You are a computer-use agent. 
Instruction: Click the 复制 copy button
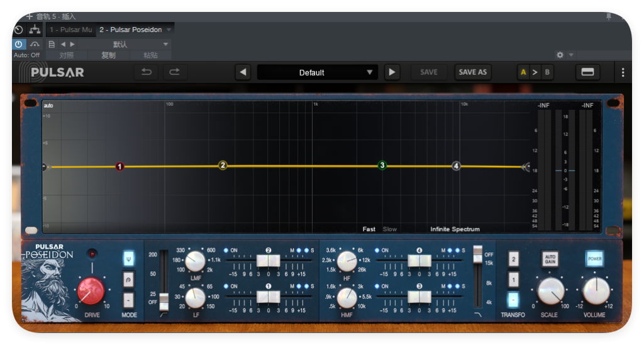pyautogui.click(x=108, y=55)
